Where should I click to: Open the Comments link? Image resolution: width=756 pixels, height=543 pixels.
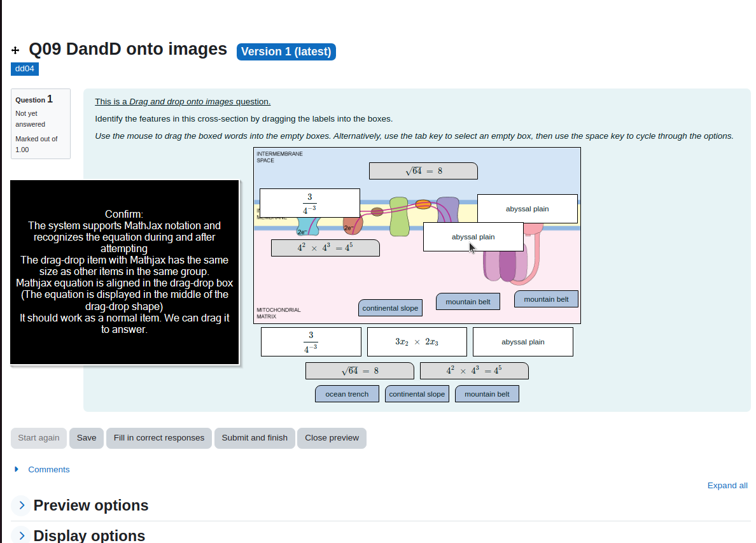pos(49,470)
